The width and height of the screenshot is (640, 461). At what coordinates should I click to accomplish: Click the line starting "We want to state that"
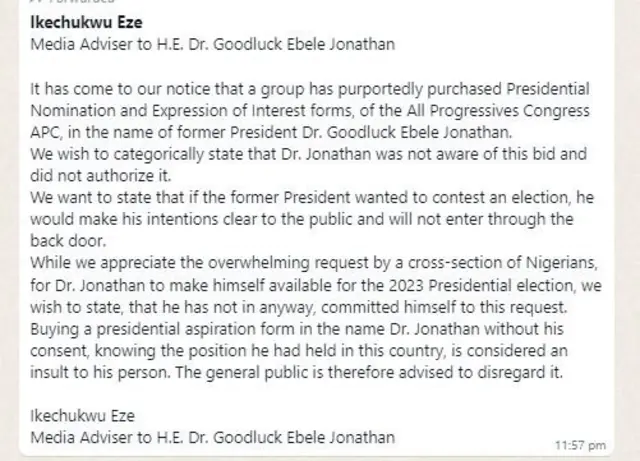pos(309,195)
